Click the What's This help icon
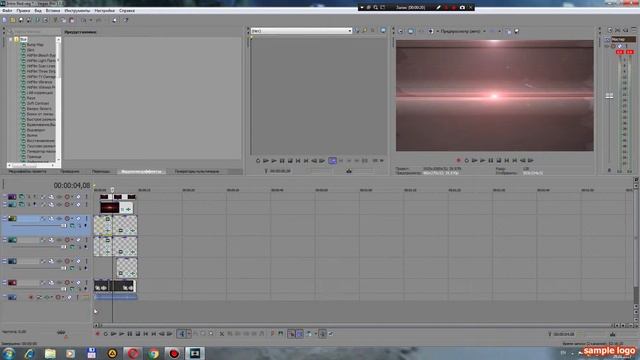The width and height of the screenshot is (640, 360). click(x=127, y=20)
